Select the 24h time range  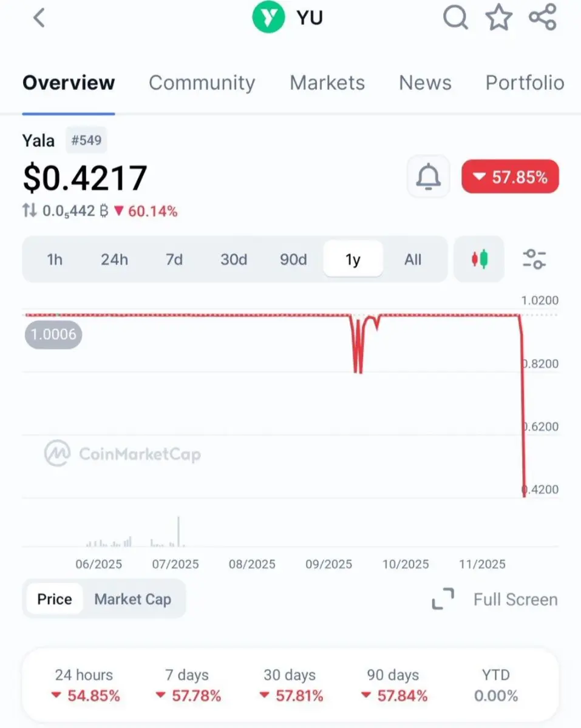click(x=114, y=260)
